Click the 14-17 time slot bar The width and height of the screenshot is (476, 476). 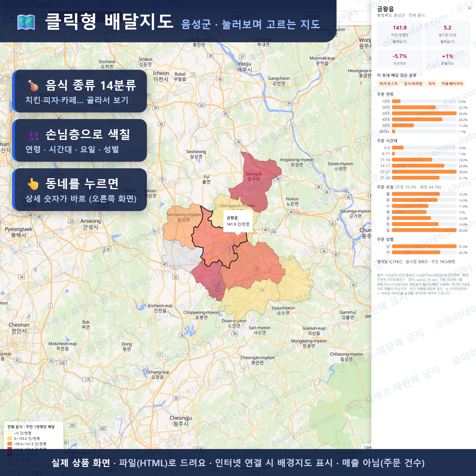(424, 166)
